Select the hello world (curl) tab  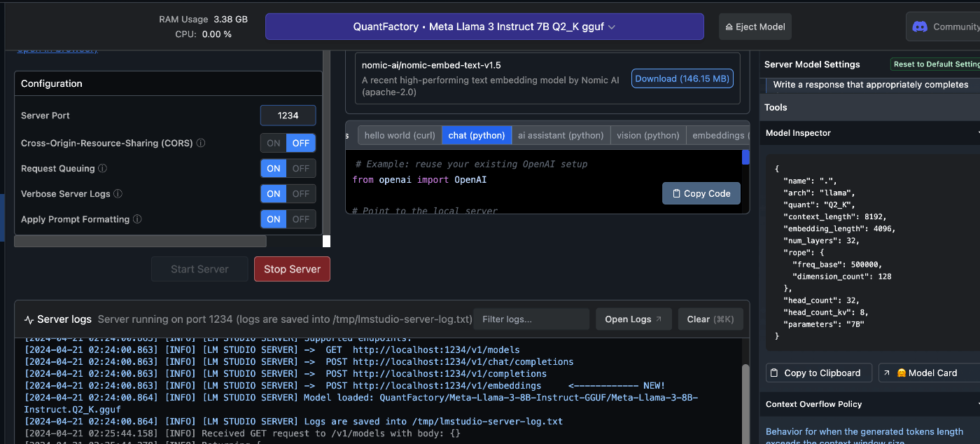pos(400,135)
